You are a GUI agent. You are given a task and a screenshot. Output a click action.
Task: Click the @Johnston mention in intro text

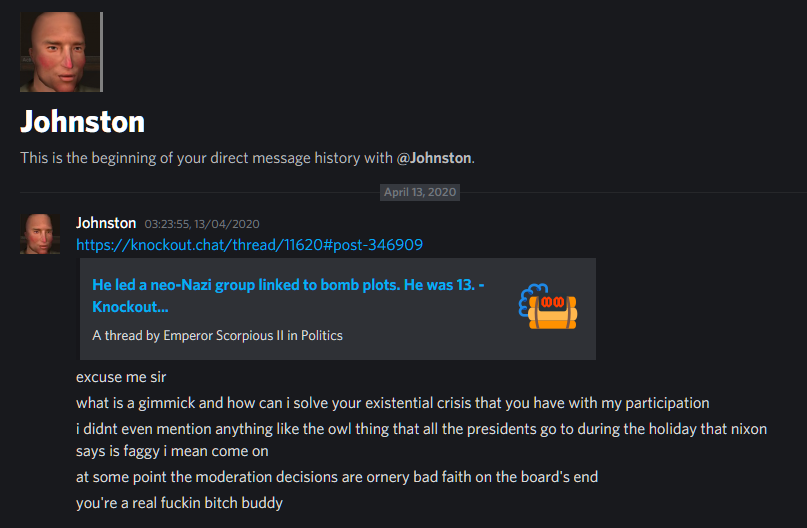pos(434,157)
